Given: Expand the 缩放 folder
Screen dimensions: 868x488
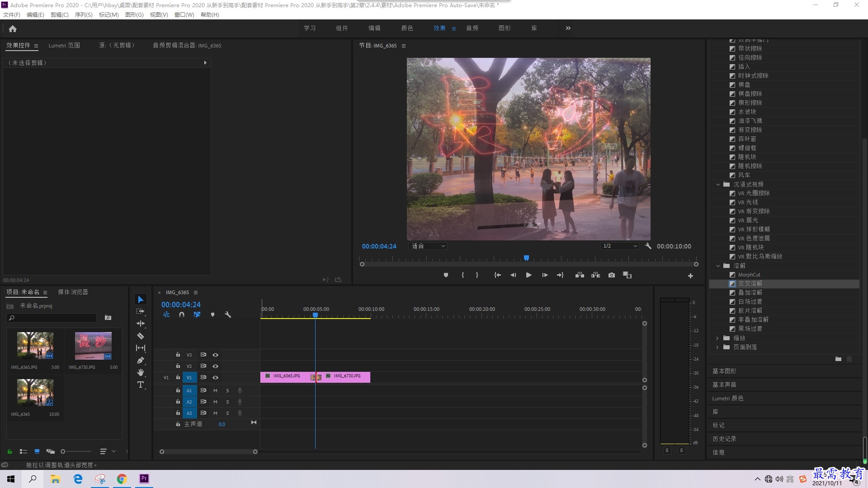Looking at the screenshot, I should 717,338.
